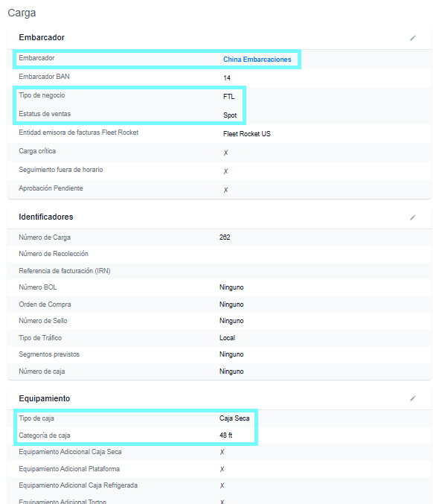The width and height of the screenshot is (433, 504).
Task: Click the Número BOL Ninguno value
Action: (231, 287)
